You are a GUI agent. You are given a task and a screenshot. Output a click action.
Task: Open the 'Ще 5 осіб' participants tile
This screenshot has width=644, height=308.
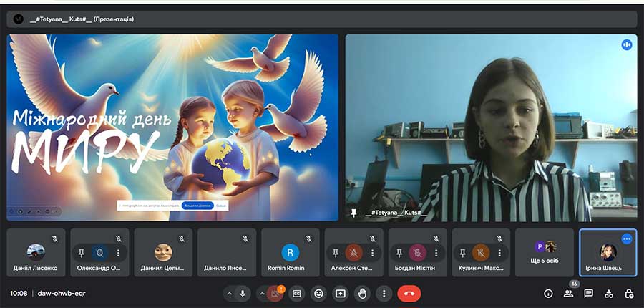tap(545, 253)
